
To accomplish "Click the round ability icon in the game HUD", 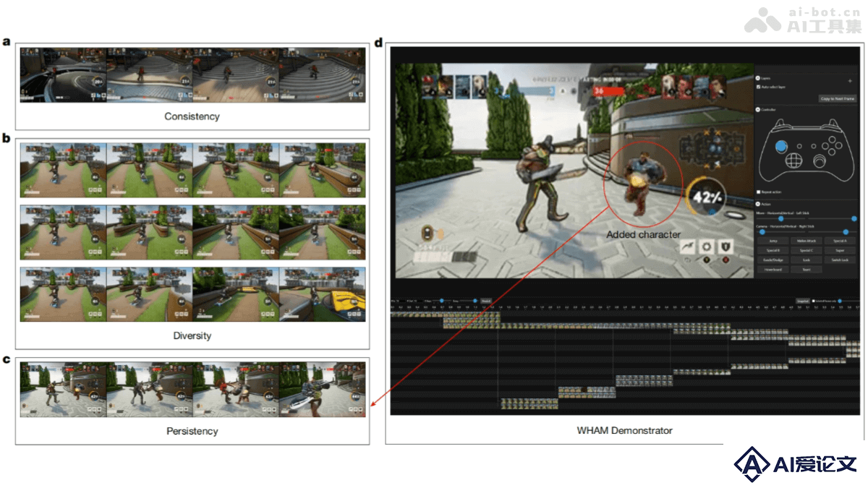I will pyautogui.click(x=705, y=247).
